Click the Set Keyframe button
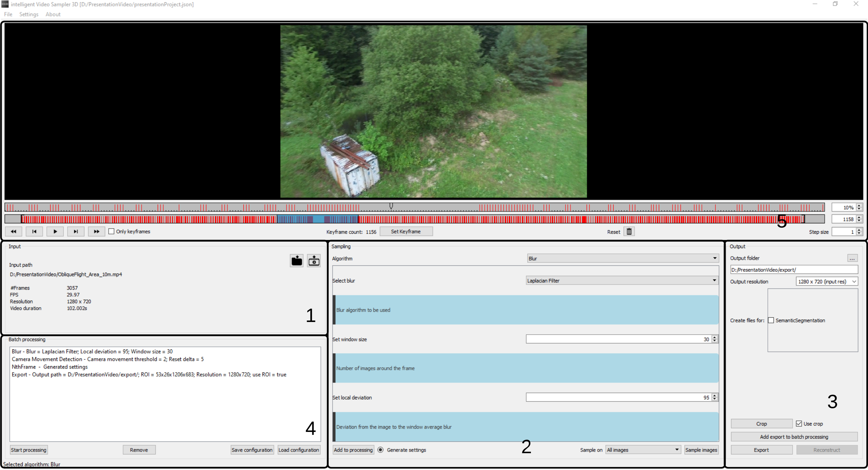 (406, 232)
